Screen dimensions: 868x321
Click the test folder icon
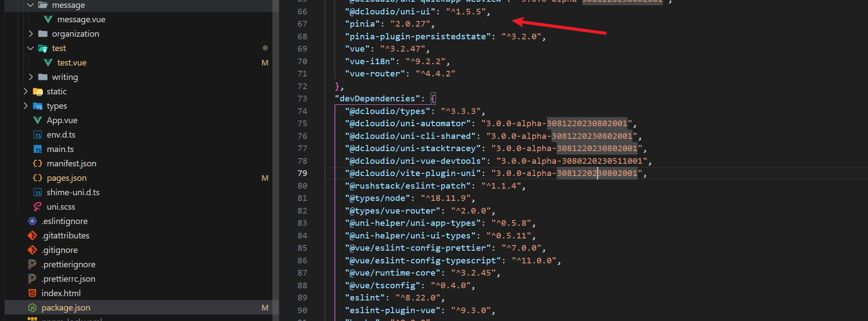[x=43, y=48]
